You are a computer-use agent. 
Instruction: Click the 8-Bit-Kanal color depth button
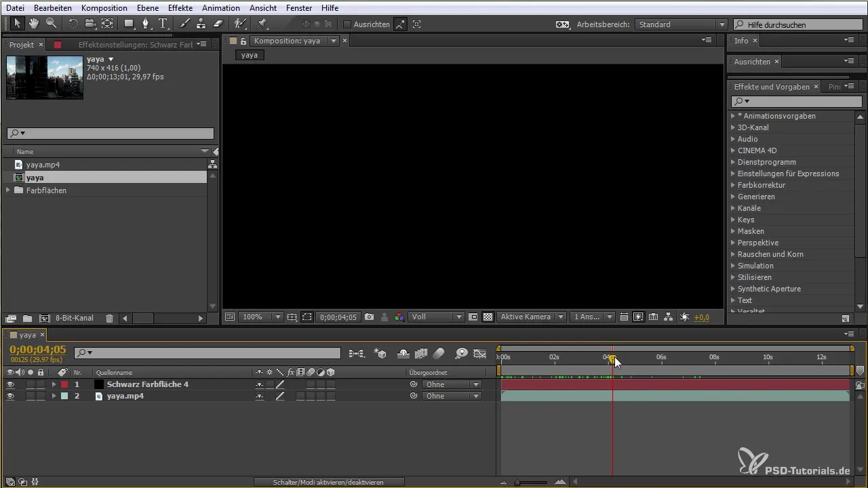[75, 318]
